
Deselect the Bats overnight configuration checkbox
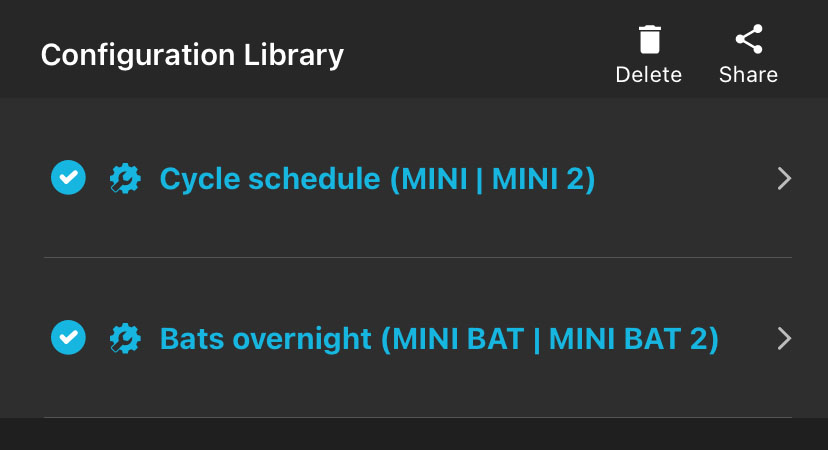(x=68, y=338)
